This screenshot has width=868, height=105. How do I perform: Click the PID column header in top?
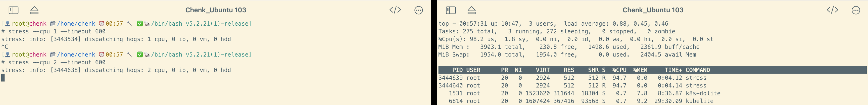(x=457, y=70)
